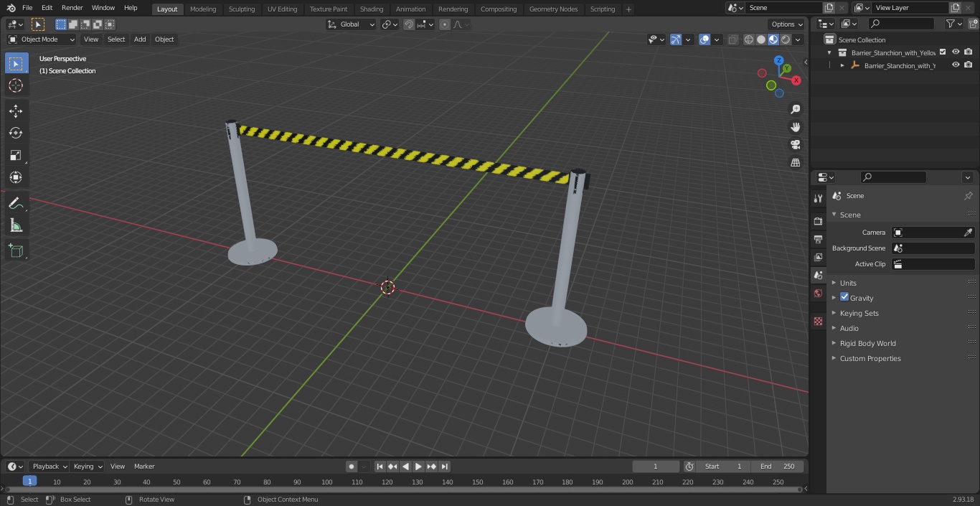Switch to the Modeling workspace tab

(203, 9)
